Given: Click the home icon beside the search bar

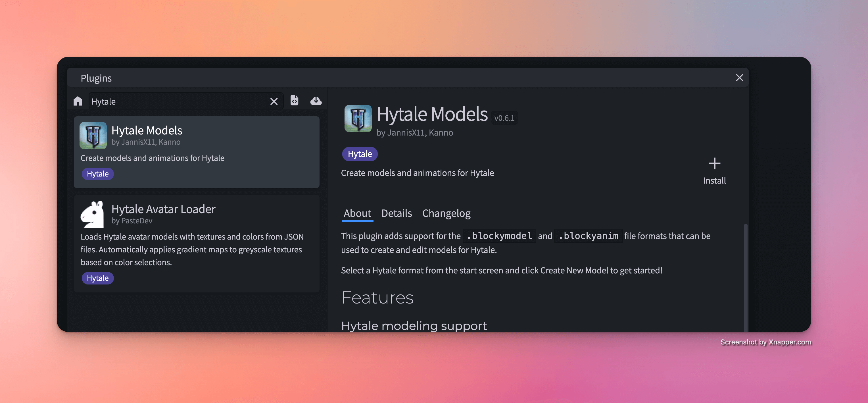Looking at the screenshot, I should click(x=78, y=101).
